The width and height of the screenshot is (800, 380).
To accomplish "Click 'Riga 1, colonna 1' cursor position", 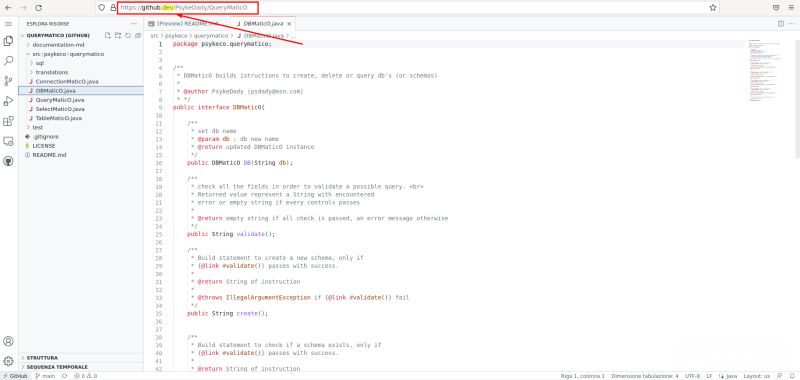I will (x=583, y=376).
